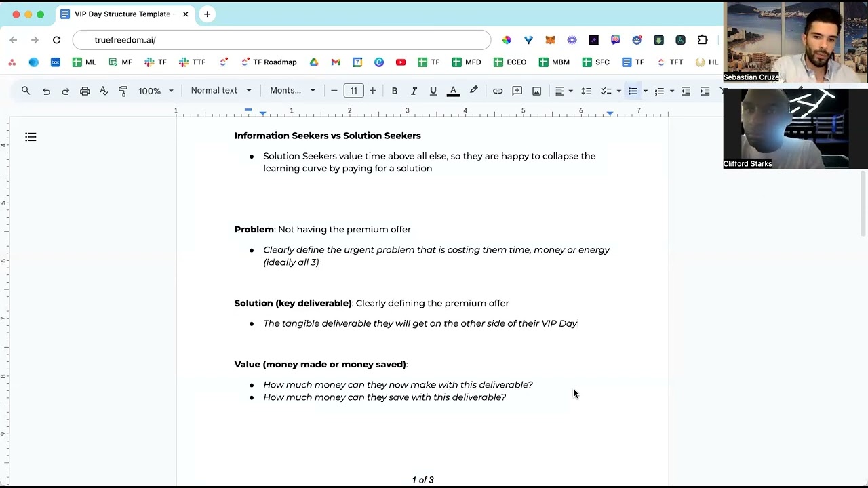Close the VIP Day Structure Template tab
Image resolution: width=868 pixels, height=488 pixels.
tap(185, 14)
